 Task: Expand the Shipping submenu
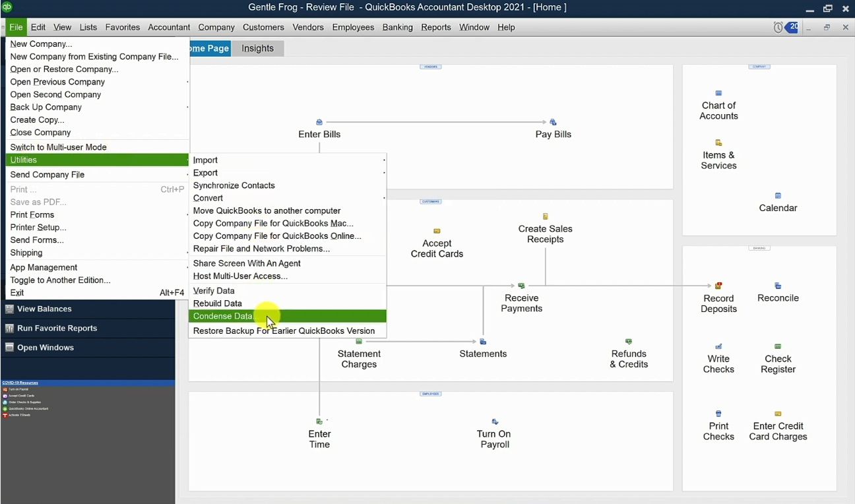click(98, 253)
